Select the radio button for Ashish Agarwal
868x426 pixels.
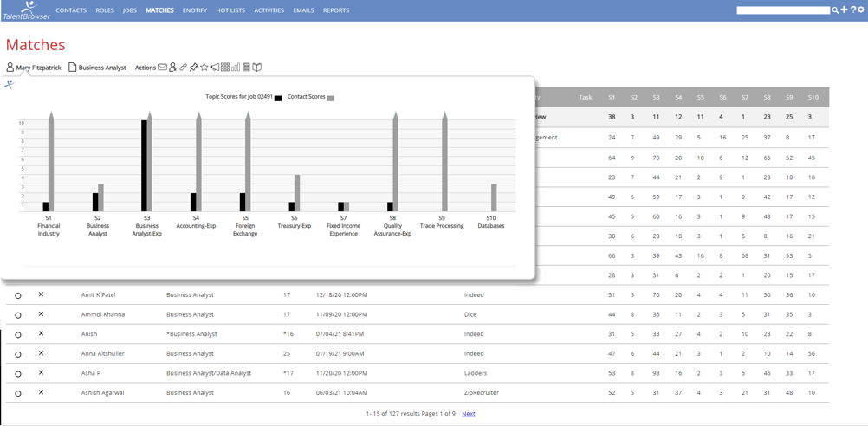coord(18,393)
